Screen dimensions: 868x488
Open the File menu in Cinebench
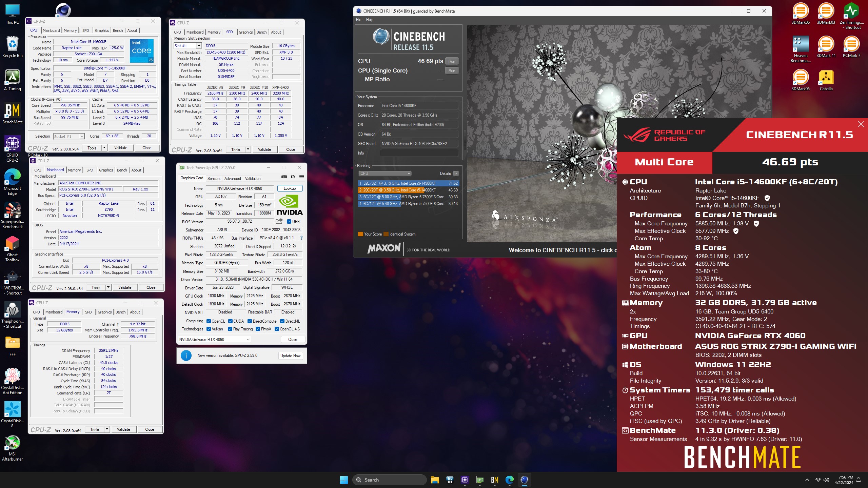[358, 20]
